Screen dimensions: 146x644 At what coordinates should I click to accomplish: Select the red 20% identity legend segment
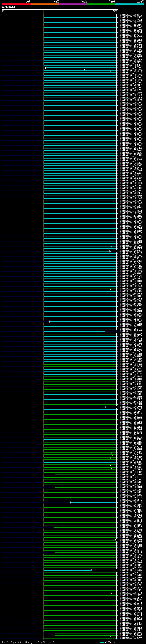[16, 4]
